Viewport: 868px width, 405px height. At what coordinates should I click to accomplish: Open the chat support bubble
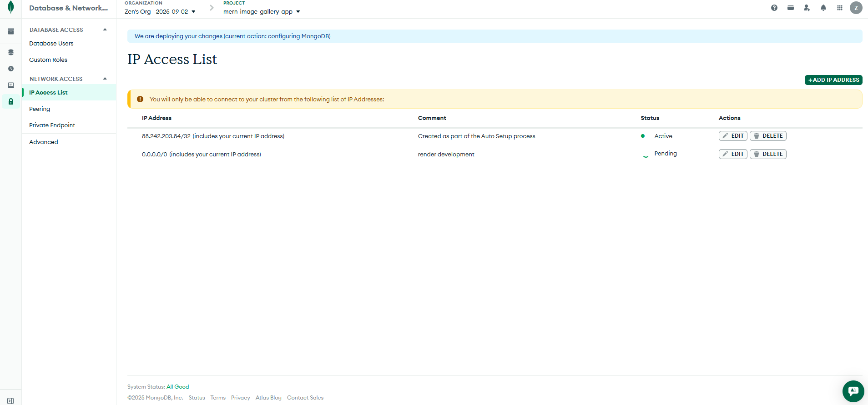[853, 391]
